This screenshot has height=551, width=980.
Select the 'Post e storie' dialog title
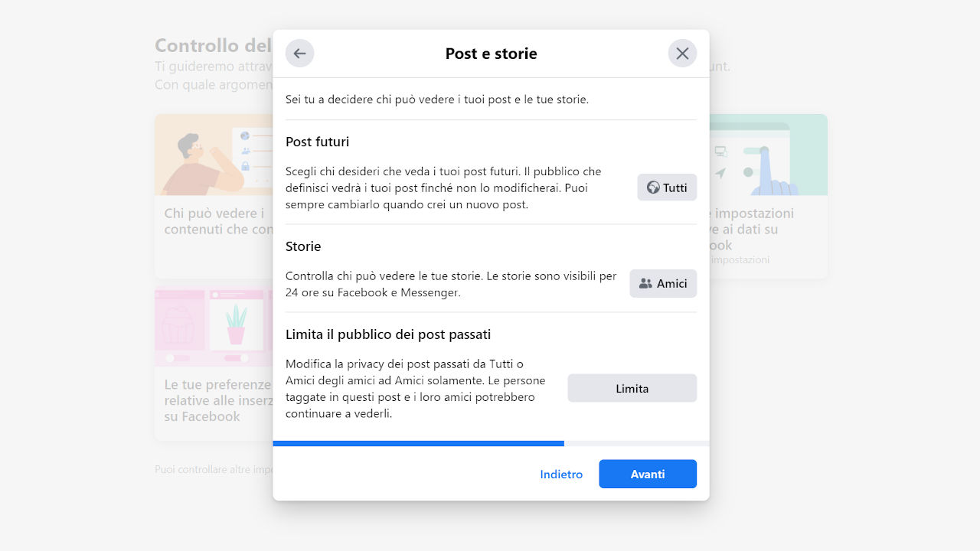point(491,54)
